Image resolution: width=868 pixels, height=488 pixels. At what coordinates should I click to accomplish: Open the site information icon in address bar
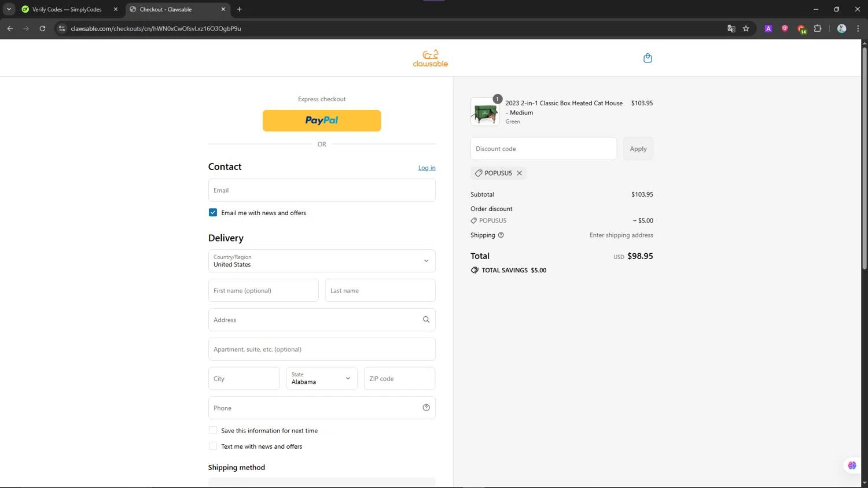pos(62,28)
